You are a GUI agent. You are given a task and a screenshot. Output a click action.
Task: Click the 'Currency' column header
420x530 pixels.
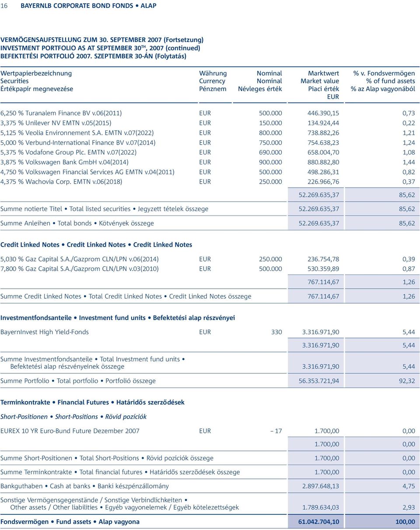click(212, 81)
